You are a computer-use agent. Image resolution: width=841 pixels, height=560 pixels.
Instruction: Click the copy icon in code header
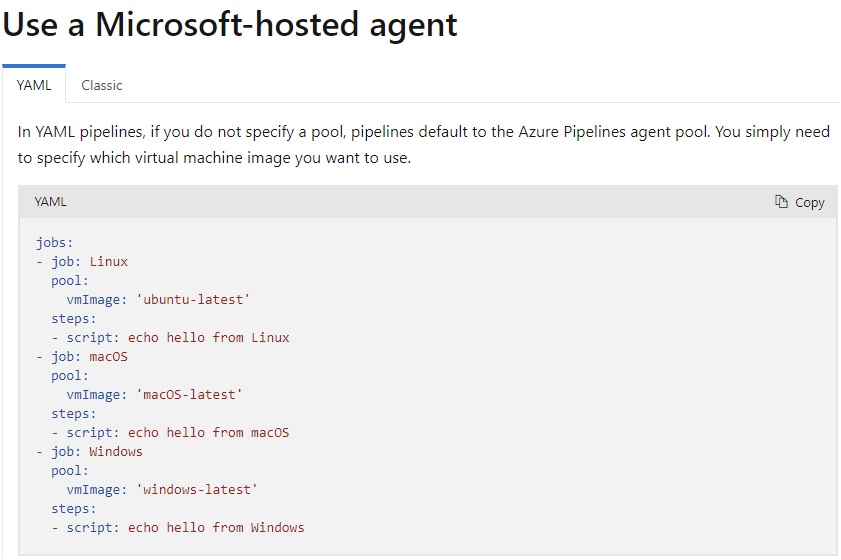click(x=781, y=202)
